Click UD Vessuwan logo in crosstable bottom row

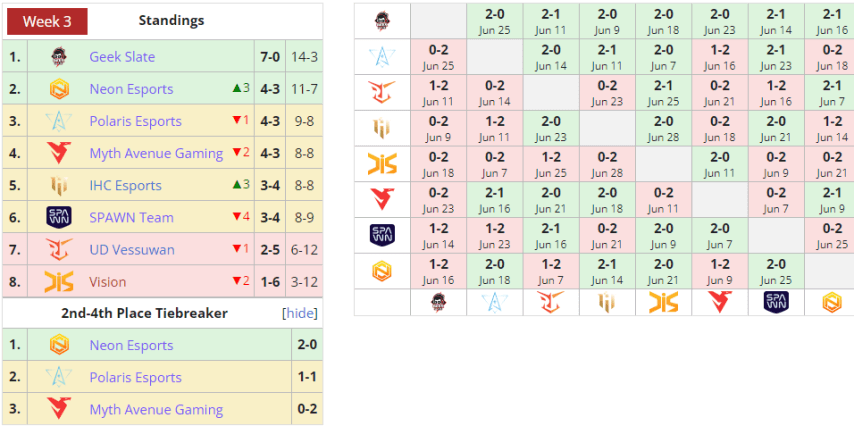click(551, 302)
